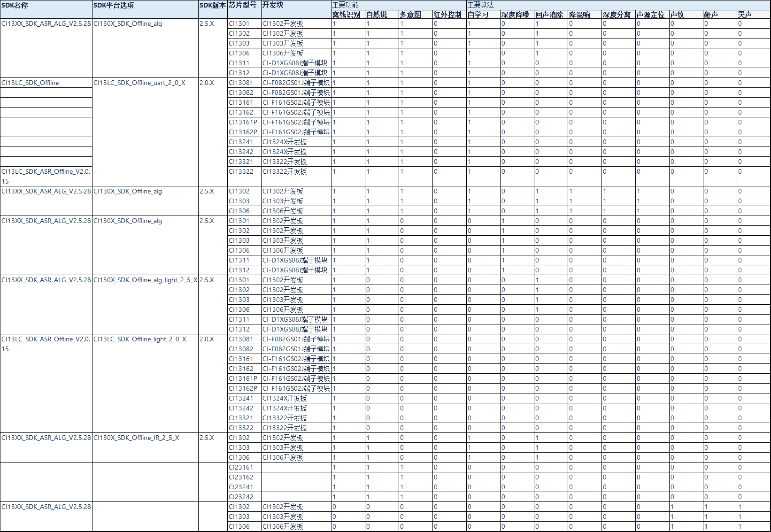Click the 声源定位 sub-header cell
Image resolution: width=771 pixels, height=532 pixels.
coord(652,15)
